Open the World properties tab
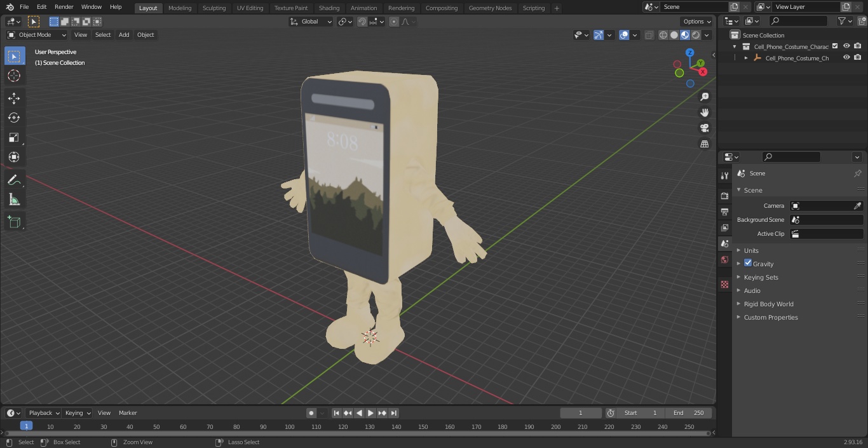Image resolution: width=868 pixels, height=448 pixels. coord(724,259)
